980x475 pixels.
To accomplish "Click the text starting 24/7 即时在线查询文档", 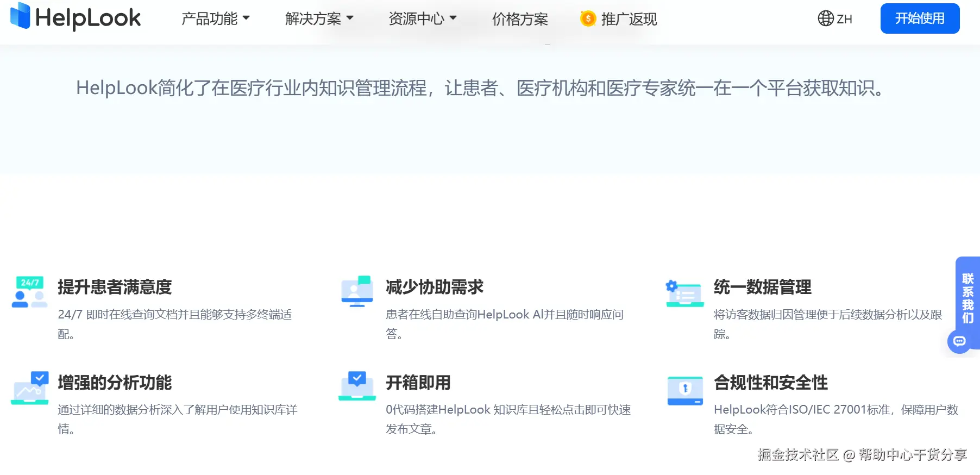I will coord(175,324).
